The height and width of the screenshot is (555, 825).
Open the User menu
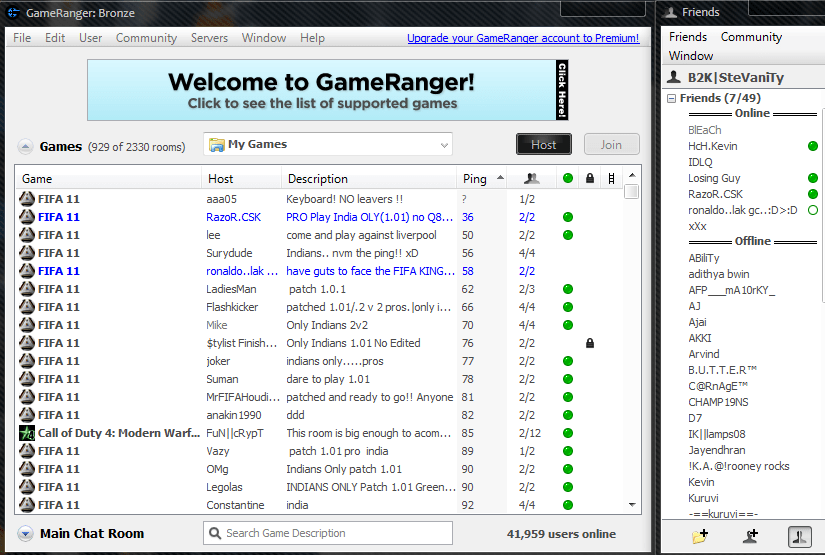(90, 38)
